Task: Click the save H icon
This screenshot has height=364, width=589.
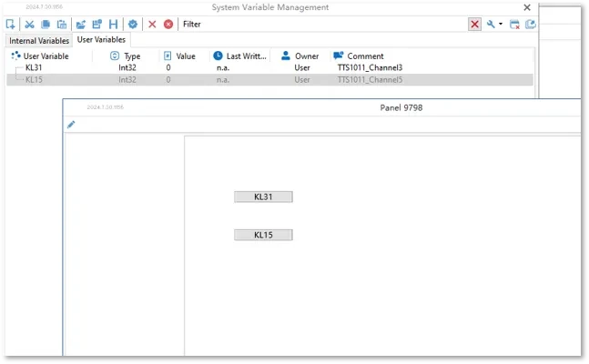Action: (114, 24)
